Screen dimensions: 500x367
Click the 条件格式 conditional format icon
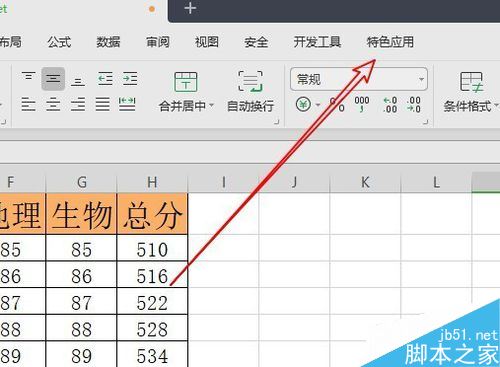(471, 82)
